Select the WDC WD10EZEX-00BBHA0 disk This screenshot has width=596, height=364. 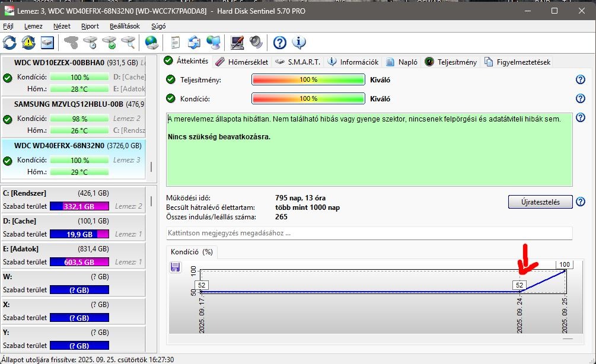[74, 76]
